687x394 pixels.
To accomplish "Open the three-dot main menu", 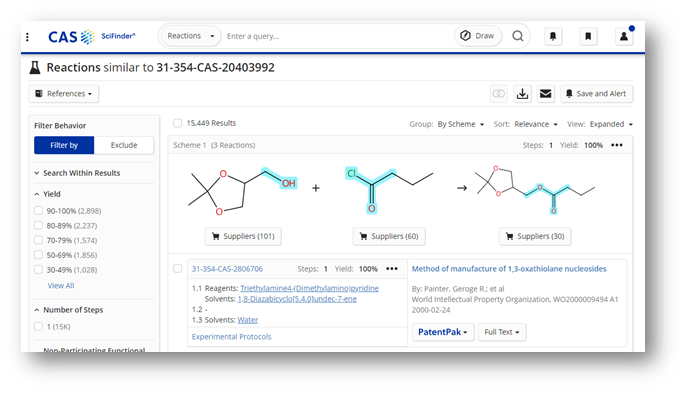I will click(28, 37).
